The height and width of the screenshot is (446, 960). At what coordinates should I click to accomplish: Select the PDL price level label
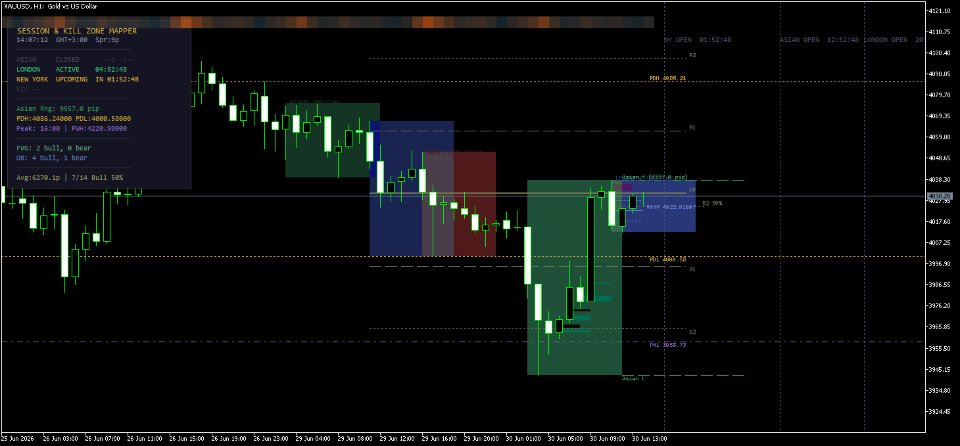coord(667,259)
